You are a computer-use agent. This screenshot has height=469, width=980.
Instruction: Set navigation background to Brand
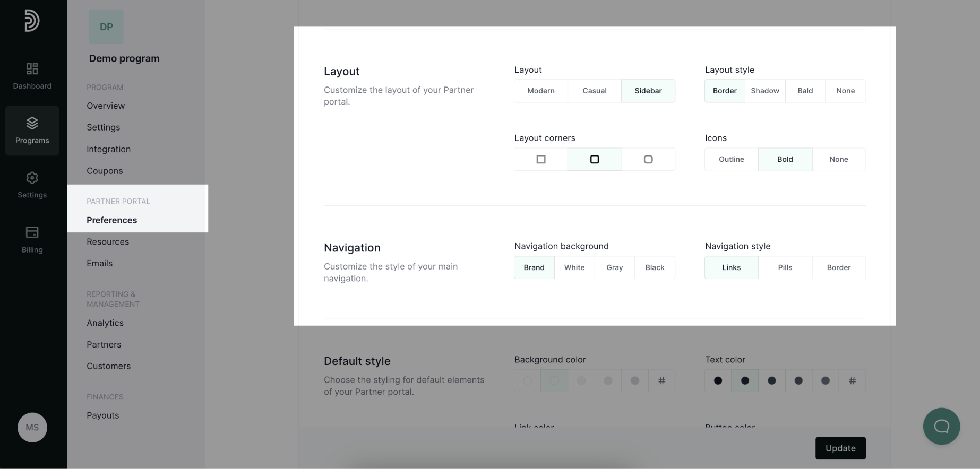534,267
